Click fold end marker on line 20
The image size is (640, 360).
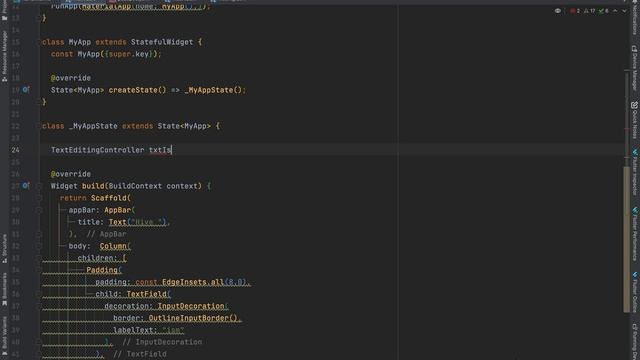[x=39, y=101]
